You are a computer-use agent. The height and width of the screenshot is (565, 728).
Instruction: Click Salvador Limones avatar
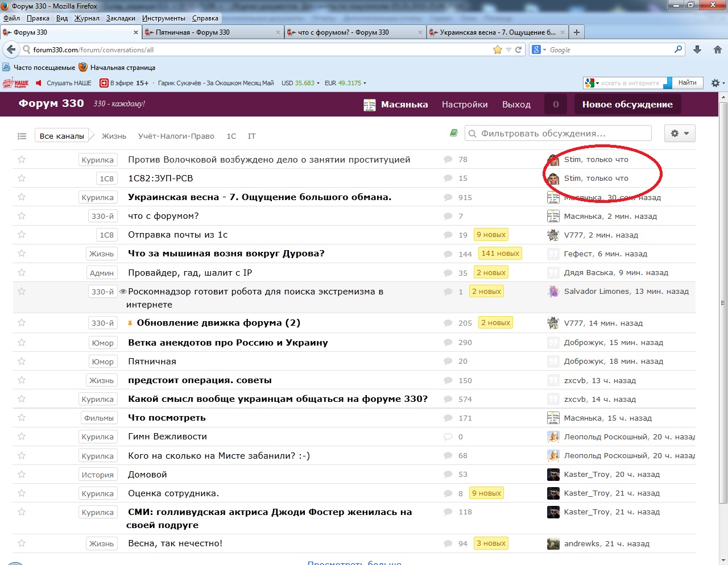pyautogui.click(x=553, y=292)
